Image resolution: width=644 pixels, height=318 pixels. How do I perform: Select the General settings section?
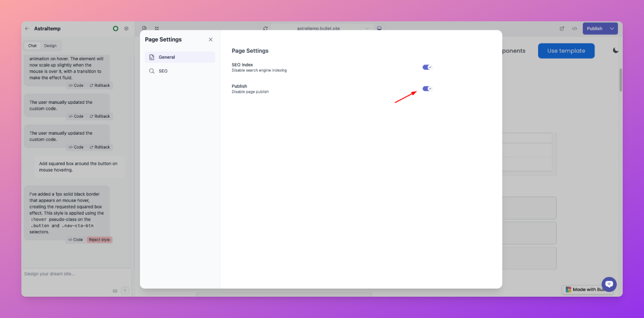[180, 57]
